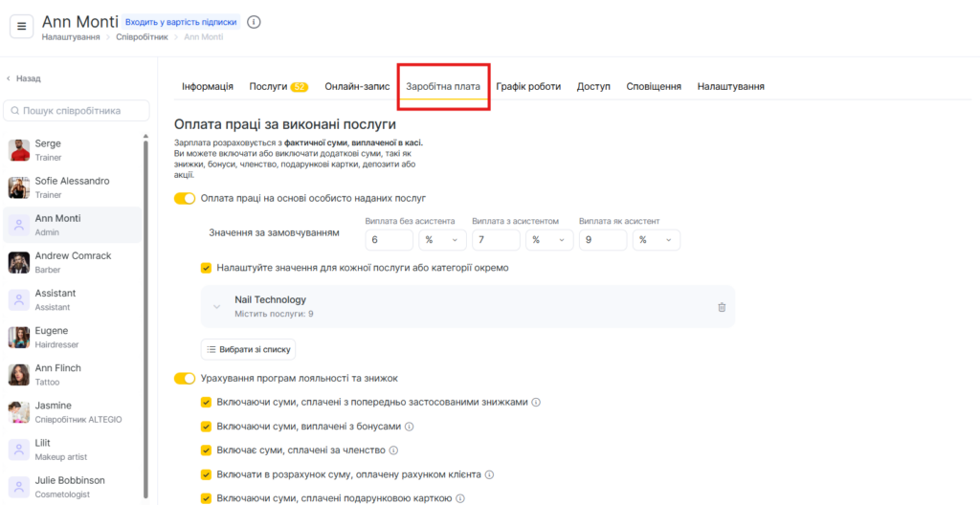Open Serge trainer profile avatar
Screen dimensions: 980x505
coord(19,150)
